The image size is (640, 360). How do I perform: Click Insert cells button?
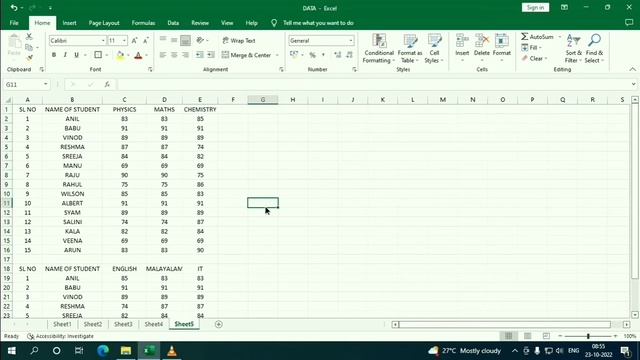click(x=462, y=48)
